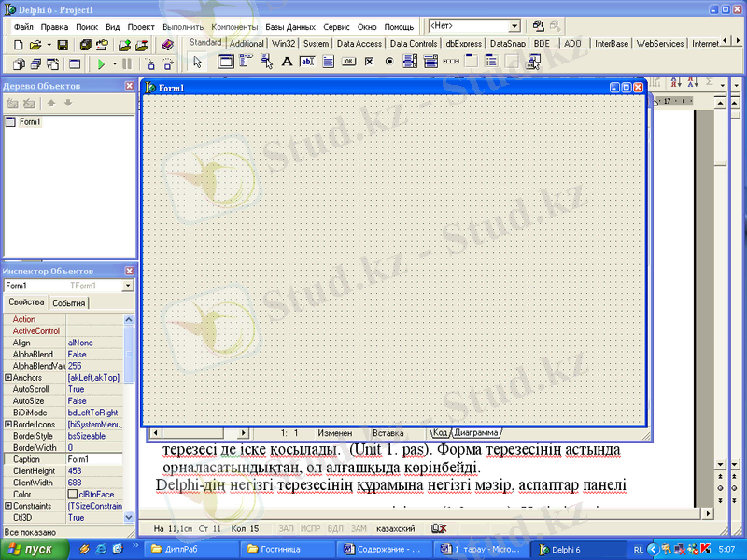
Task: Click Object Inspector scroll up arrow
Action: (129, 319)
